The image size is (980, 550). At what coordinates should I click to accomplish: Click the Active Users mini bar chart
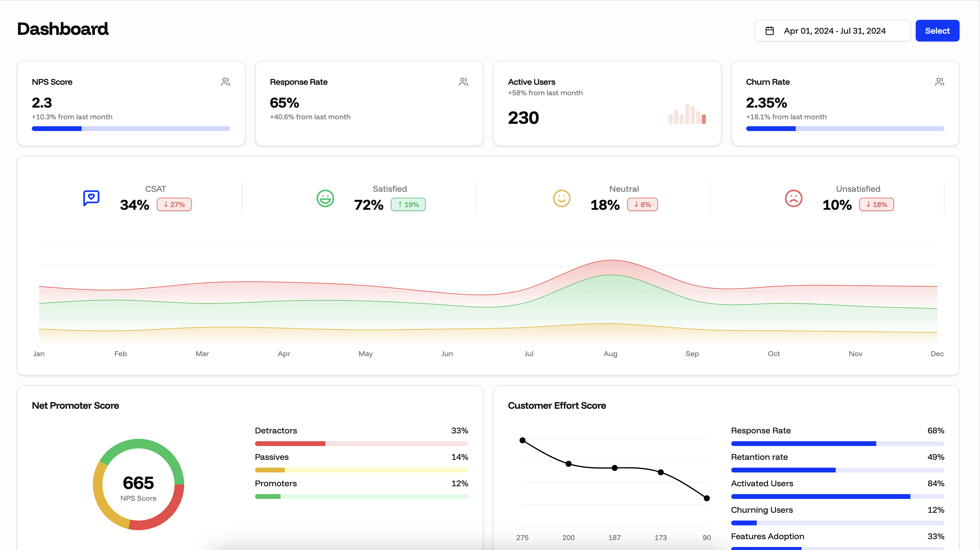click(x=687, y=114)
